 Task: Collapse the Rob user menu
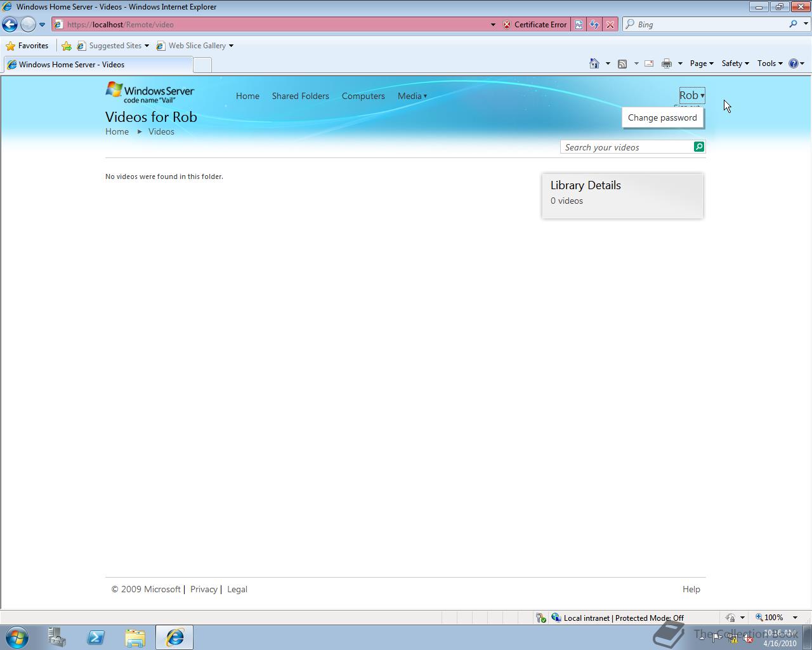click(x=692, y=95)
